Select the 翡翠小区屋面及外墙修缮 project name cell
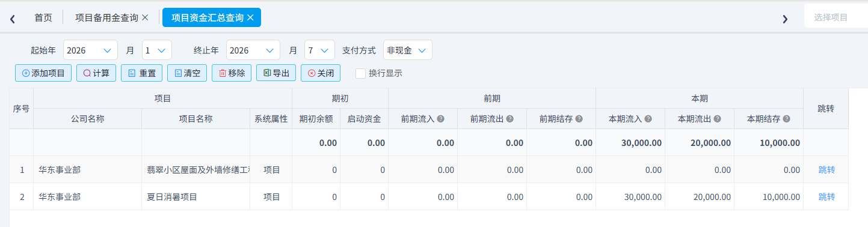Screen dimensions: 868x227 tap(196, 170)
